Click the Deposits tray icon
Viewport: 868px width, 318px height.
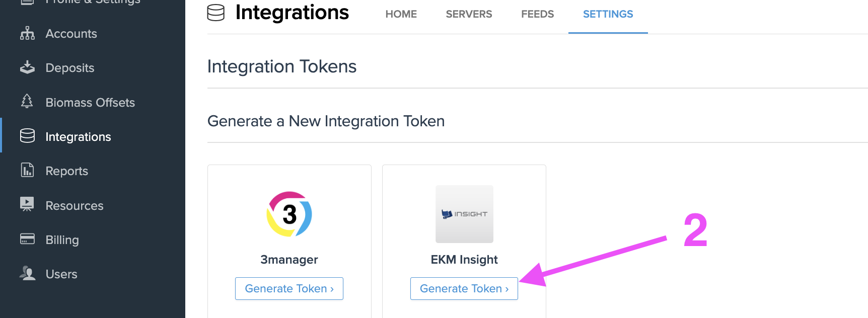coord(27,67)
